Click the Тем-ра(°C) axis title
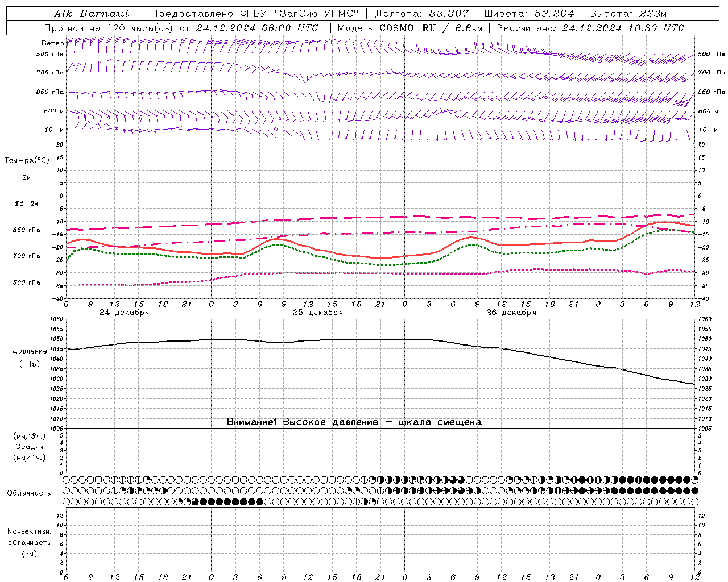The width and height of the screenshot is (728, 582). click(27, 161)
